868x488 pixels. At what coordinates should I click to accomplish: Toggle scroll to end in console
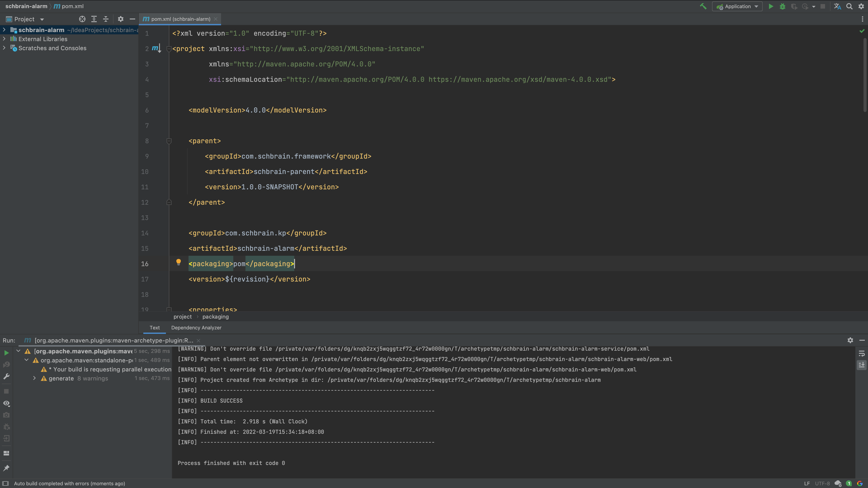[x=862, y=365]
